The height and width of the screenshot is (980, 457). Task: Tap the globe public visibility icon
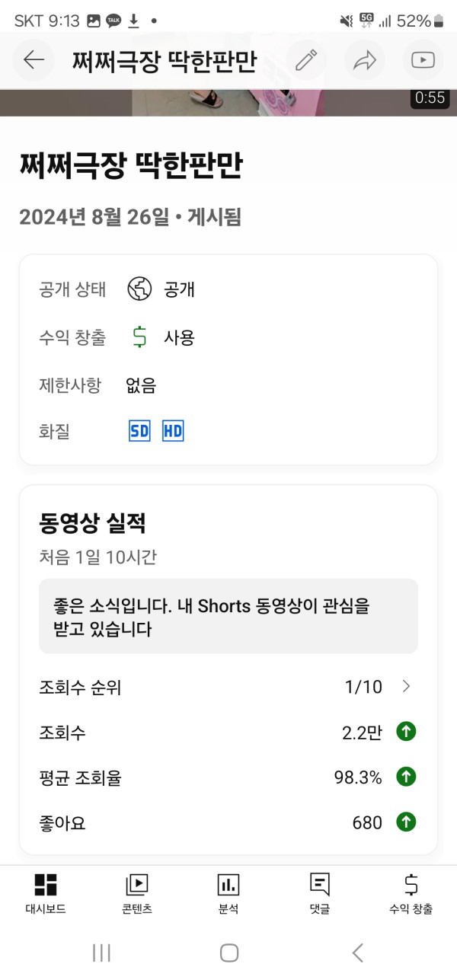coord(139,289)
